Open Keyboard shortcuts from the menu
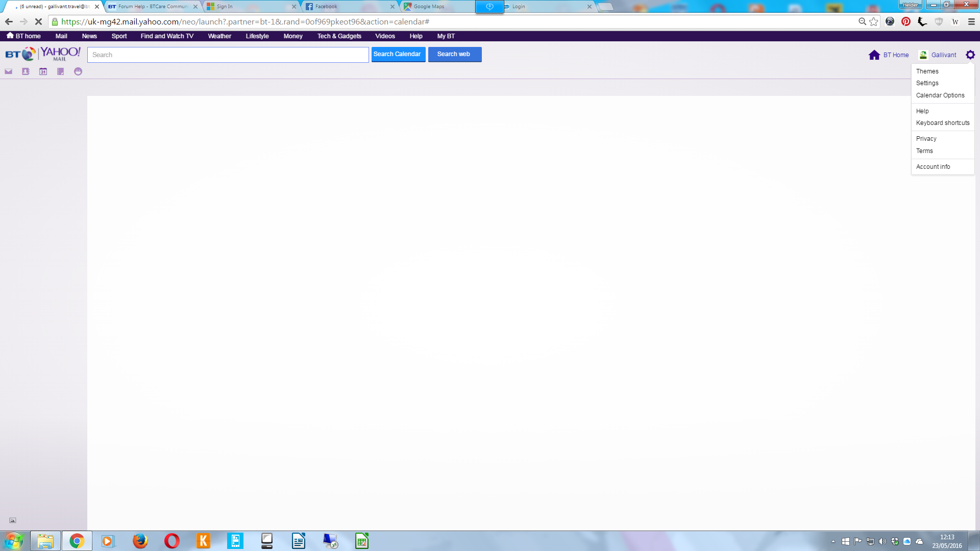Screen dimensions: 980x551 942,123
